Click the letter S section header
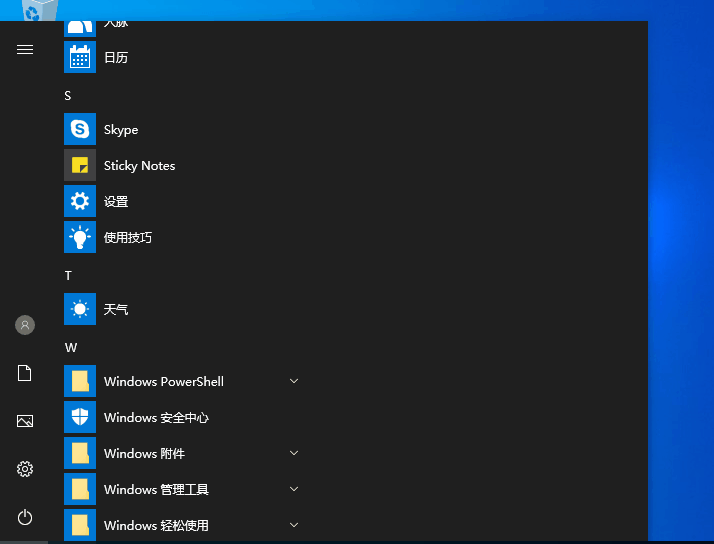 [68, 96]
